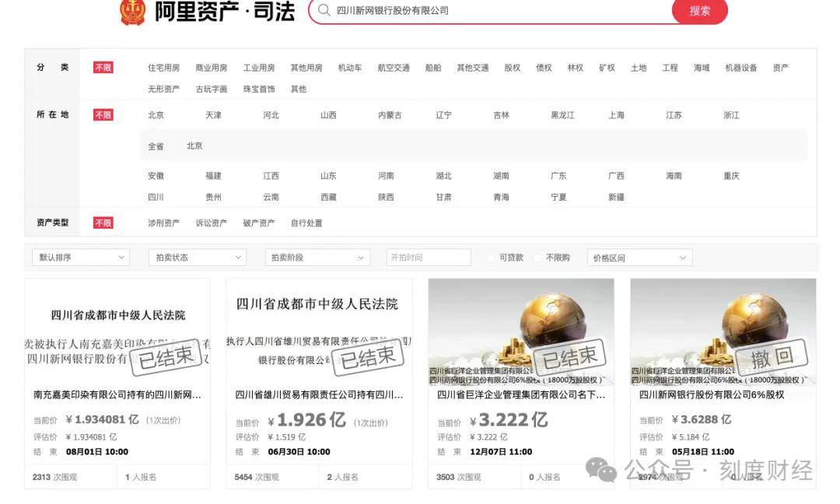Screen dimensions: 840x504
Task: Select 不限 in the 分类 row
Action: (x=103, y=68)
